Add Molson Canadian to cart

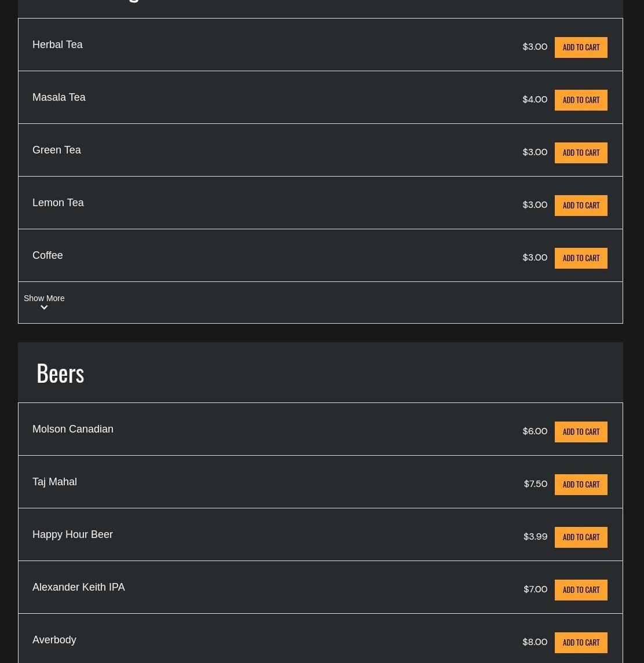tap(581, 432)
